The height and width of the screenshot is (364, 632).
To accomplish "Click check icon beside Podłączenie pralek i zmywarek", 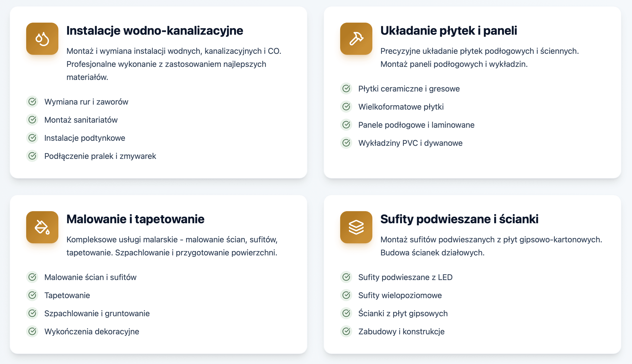I will click(x=32, y=156).
